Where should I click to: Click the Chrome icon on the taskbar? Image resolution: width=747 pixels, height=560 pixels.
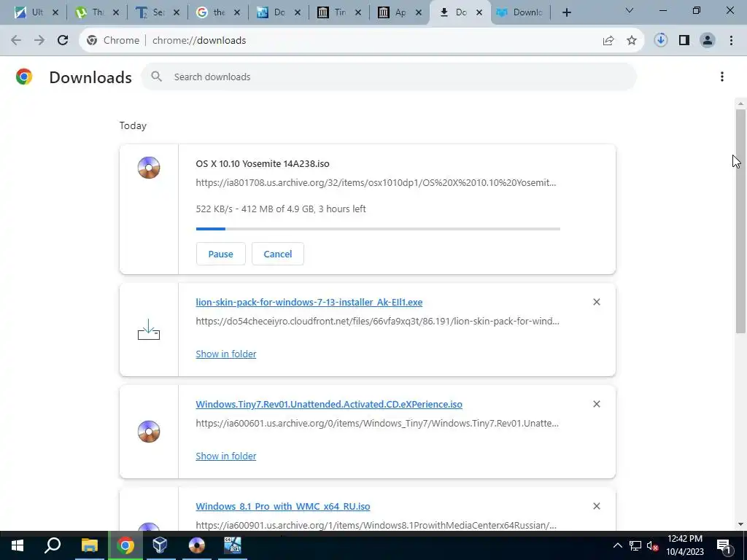[x=125, y=545]
